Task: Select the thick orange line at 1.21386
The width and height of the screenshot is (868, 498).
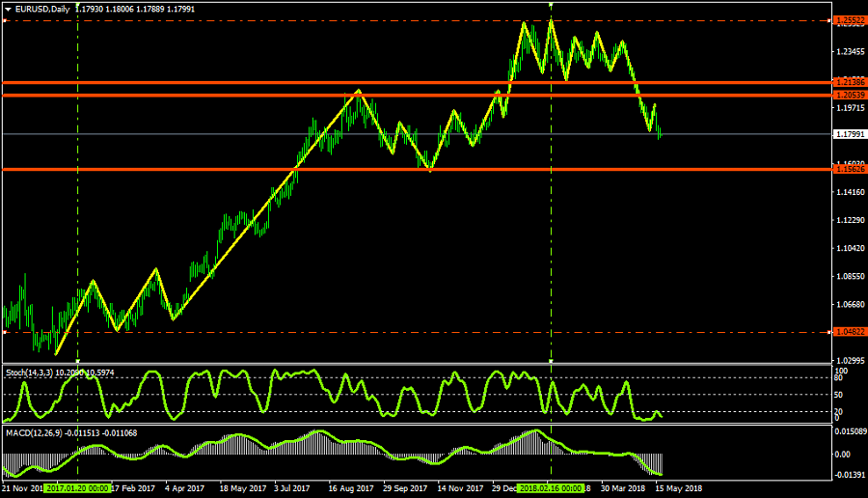Action: pyautogui.click(x=418, y=83)
